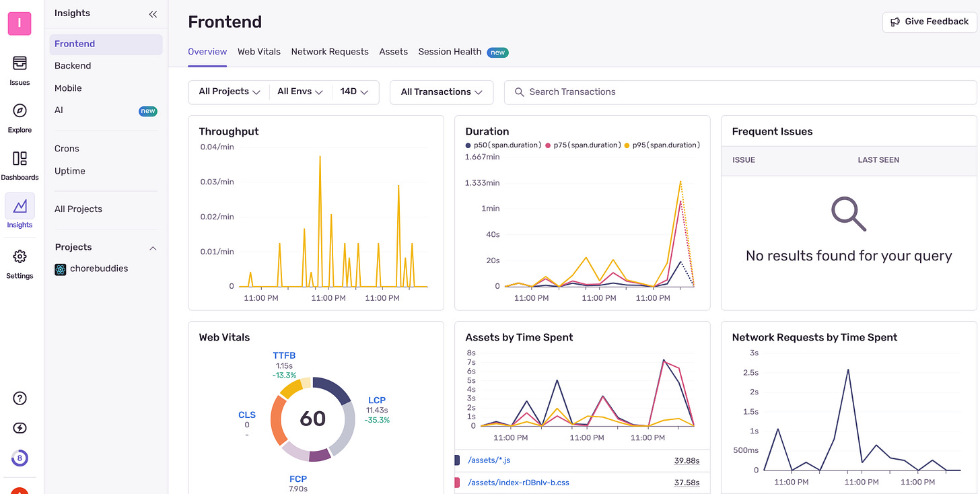Viewport: 980px width, 494px height.
Task: Open the Session Health tab
Action: coord(463,52)
